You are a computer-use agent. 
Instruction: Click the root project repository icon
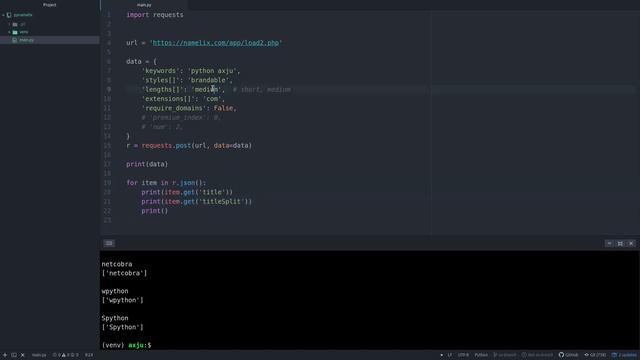tap(9, 15)
